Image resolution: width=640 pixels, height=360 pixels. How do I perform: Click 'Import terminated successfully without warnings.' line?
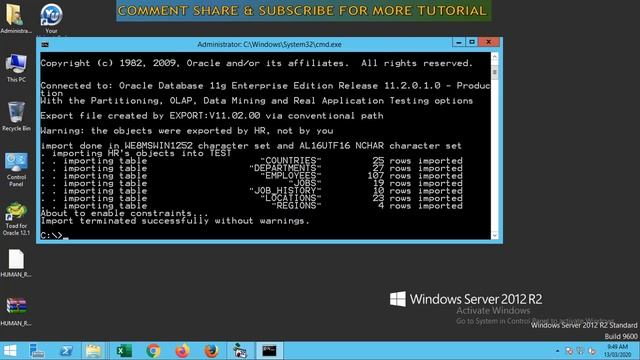(x=175, y=221)
